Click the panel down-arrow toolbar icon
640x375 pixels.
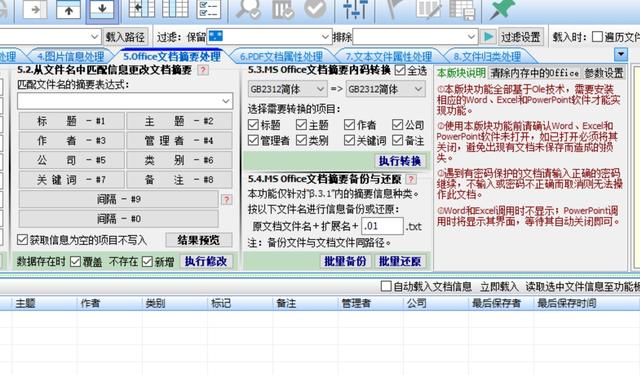pos(102,10)
